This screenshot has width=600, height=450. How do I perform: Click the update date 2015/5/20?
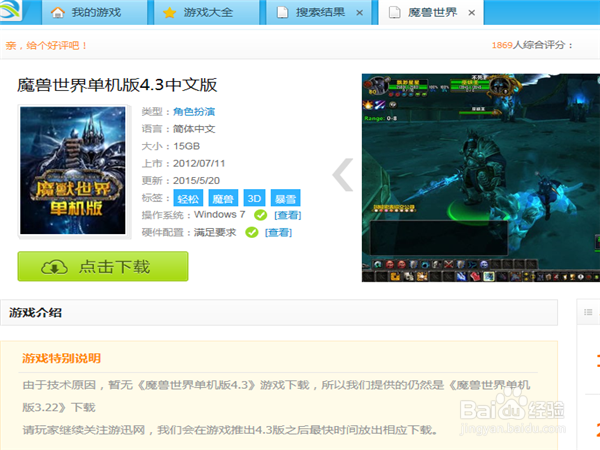pos(196,181)
